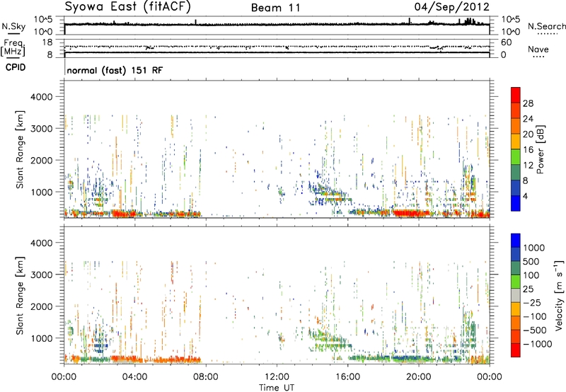
Task: Click the '-25' Velocity colorbar tick label
Action: (531, 302)
